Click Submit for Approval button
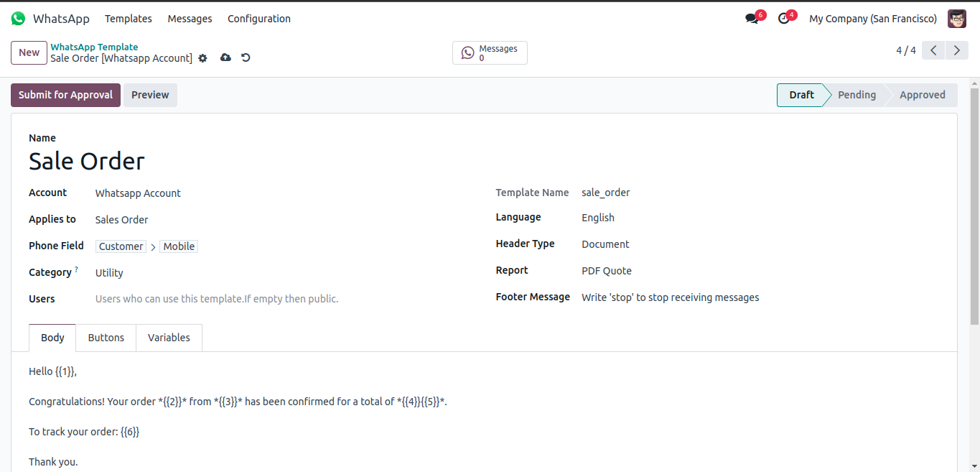The image size is (980, 472). 65,95
